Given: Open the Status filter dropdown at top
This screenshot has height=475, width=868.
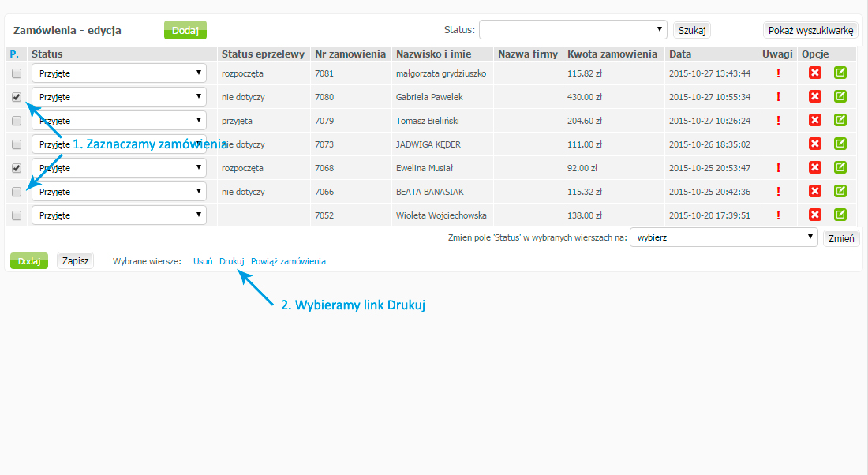Looking at the screenshot, I should (x=573, y=29).
